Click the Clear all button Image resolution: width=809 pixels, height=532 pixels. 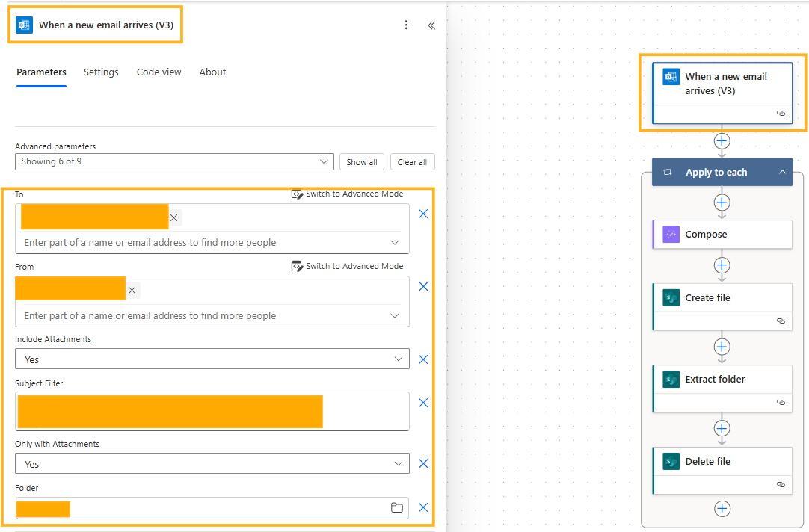412,162
